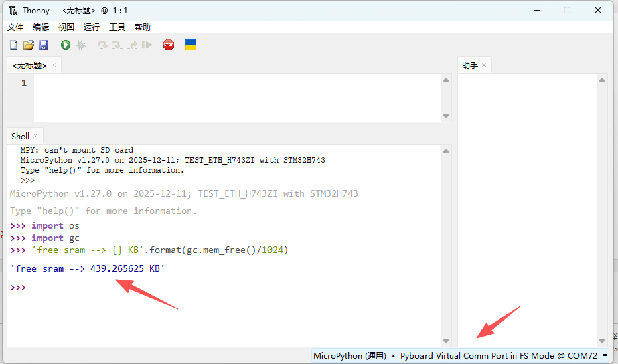
Task: Open the 运行 menu
Action: point(92,27)
